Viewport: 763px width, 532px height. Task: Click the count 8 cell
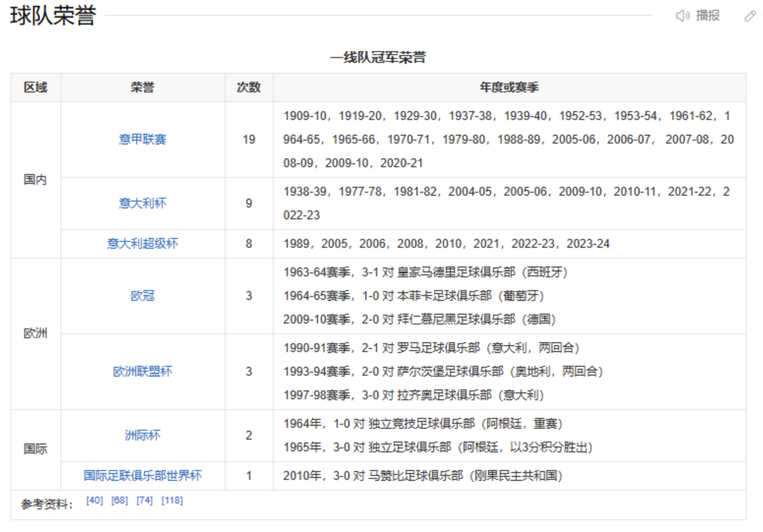[249, 244]
